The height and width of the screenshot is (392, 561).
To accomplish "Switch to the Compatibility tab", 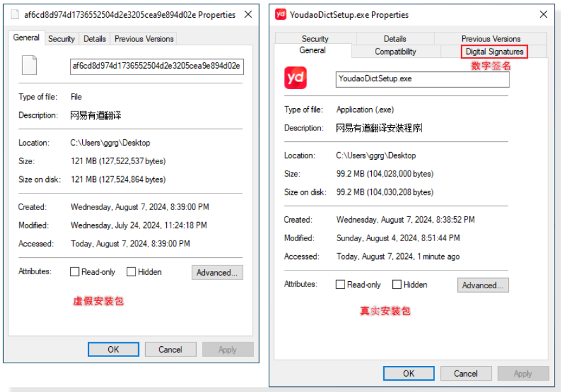I will tap(395, 52).
